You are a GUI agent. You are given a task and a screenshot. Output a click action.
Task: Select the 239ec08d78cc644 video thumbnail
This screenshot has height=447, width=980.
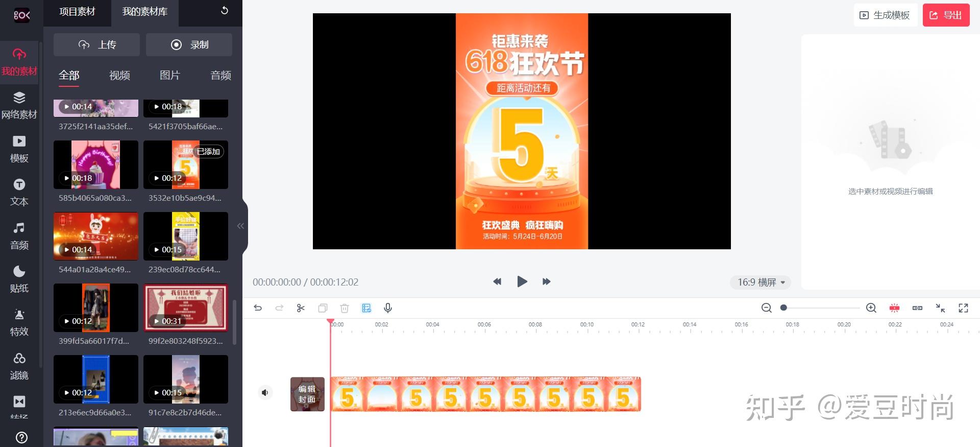tap(186, 237)
